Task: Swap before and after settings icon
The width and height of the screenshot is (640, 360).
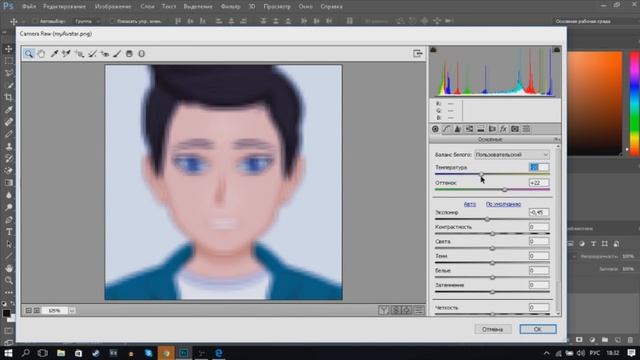Action: (395, 311)
